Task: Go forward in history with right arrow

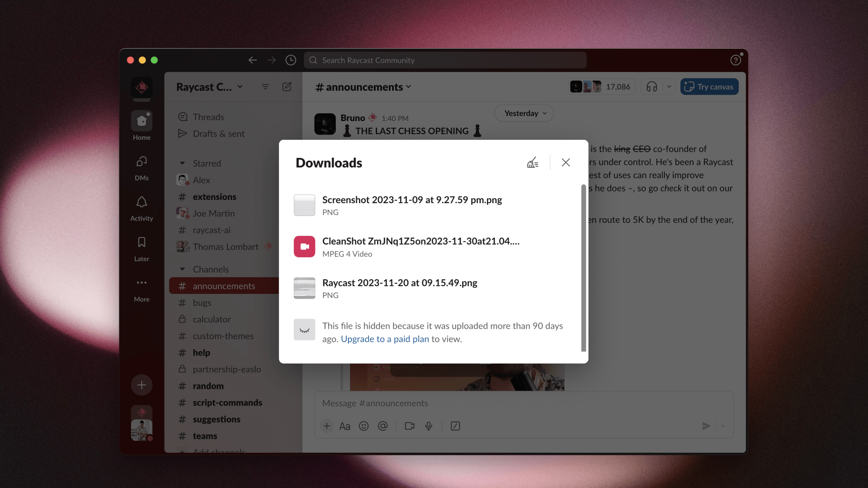Action: (x=272, y=60)
